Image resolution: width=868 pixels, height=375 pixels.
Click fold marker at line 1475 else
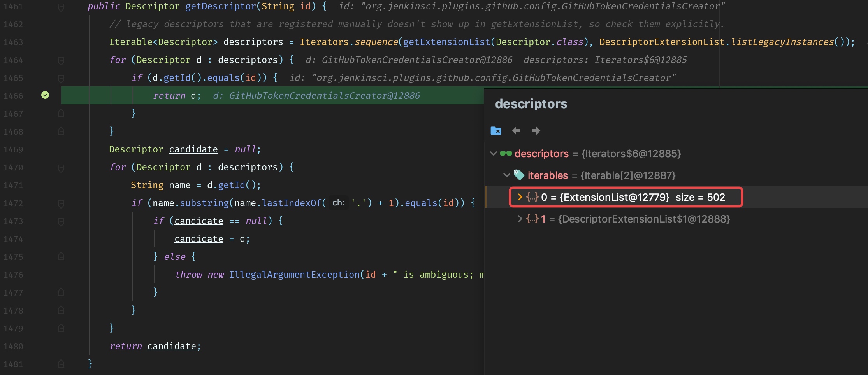point(61,257)
